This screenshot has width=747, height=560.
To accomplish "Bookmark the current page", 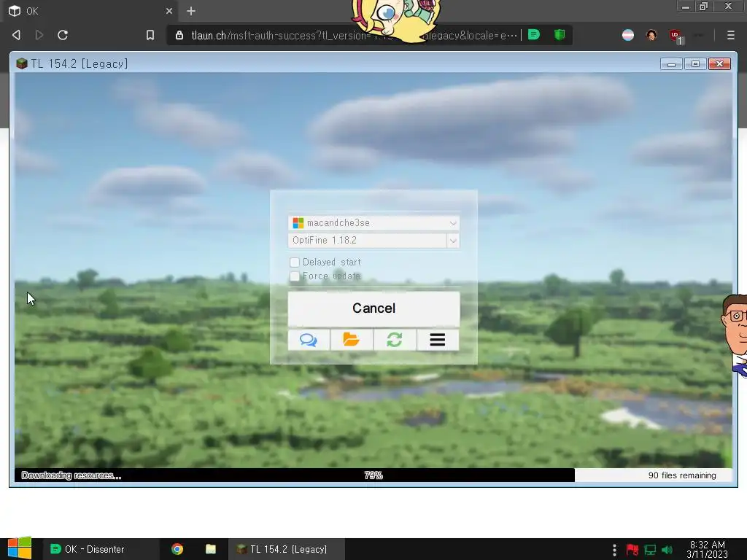I will [x=150, y=35].
